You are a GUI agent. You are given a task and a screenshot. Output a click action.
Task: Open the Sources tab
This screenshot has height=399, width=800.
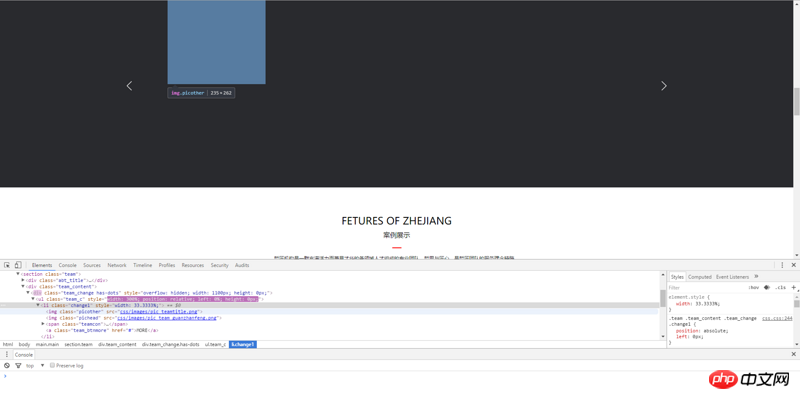(92, 265)
